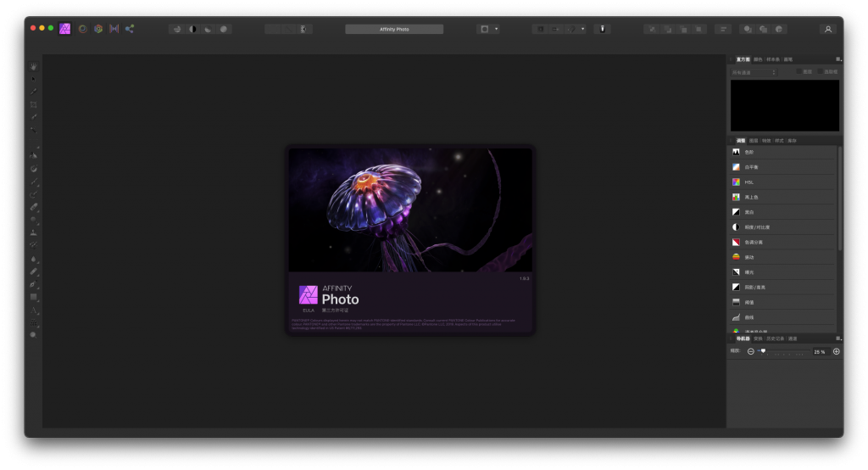This screenshot has width=868, height=470.
Task: Switch to the 特效 tab
Action: tap(766, 141)
